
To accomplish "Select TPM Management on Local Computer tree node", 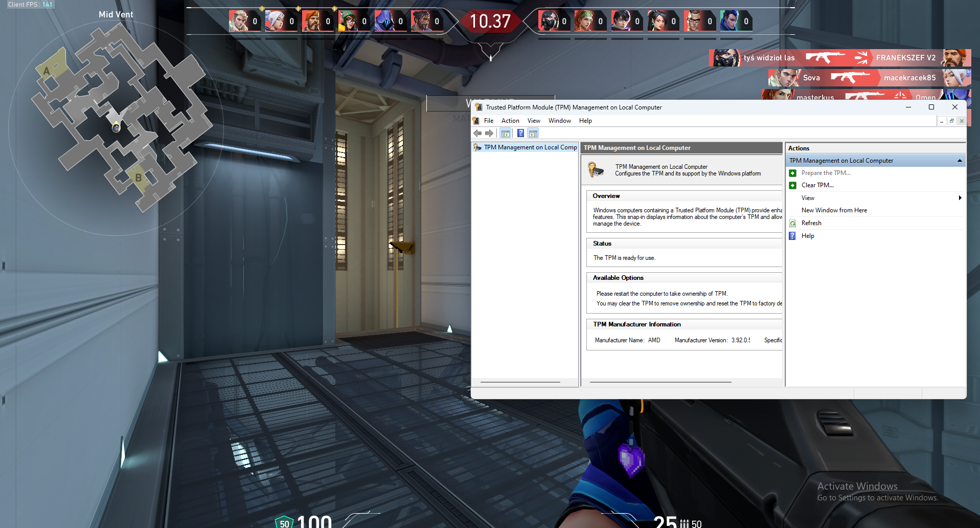I will point(526,147).
